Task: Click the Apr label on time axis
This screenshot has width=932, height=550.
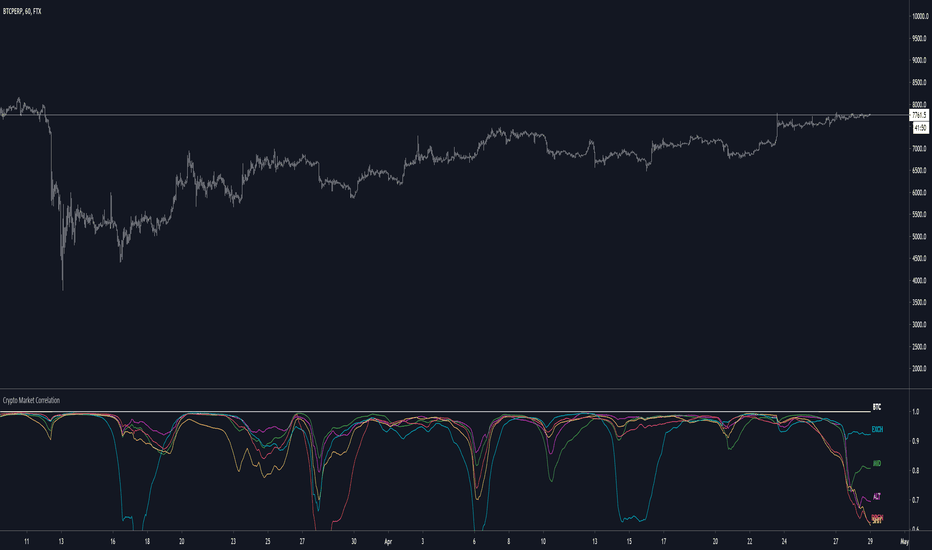Action: (x=388, y=542)
